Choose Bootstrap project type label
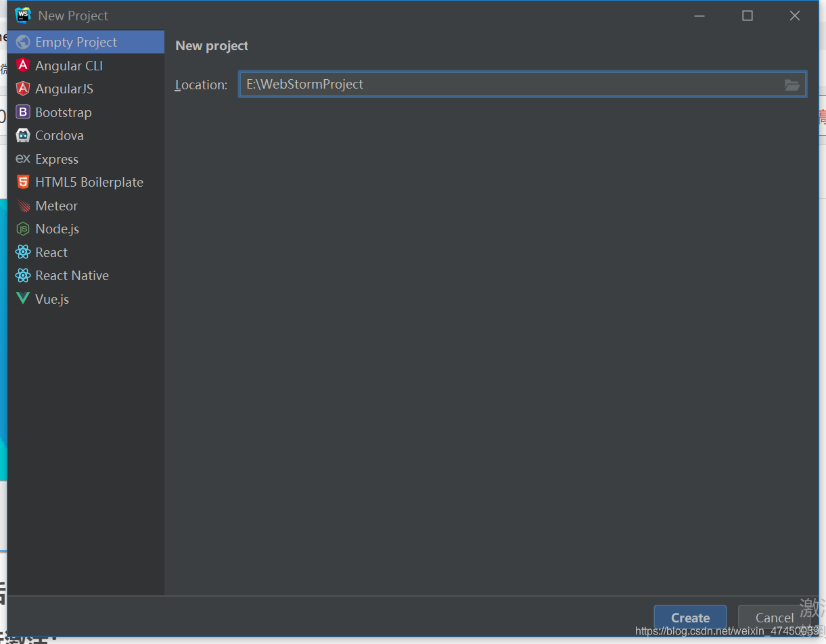The image size is (826, 644). (x=64, y=112)
